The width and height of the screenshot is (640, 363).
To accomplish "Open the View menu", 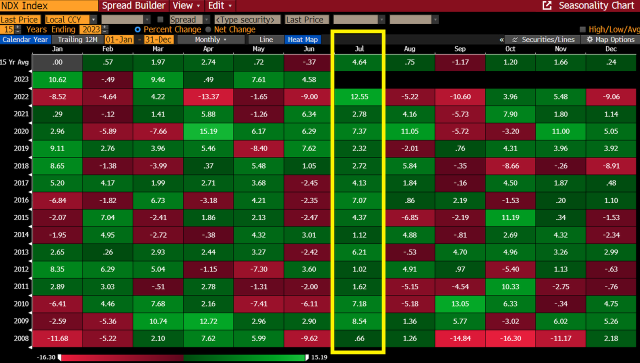I will 186,6.
